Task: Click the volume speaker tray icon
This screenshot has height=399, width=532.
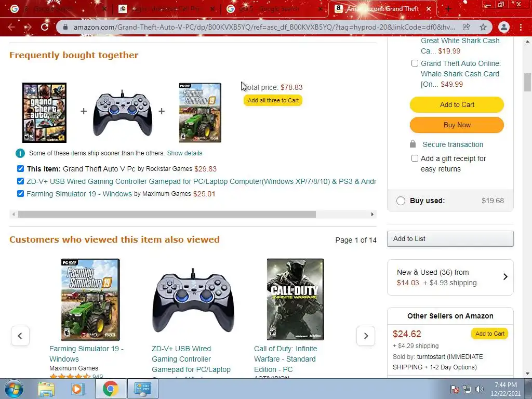Action: point(480,389)
